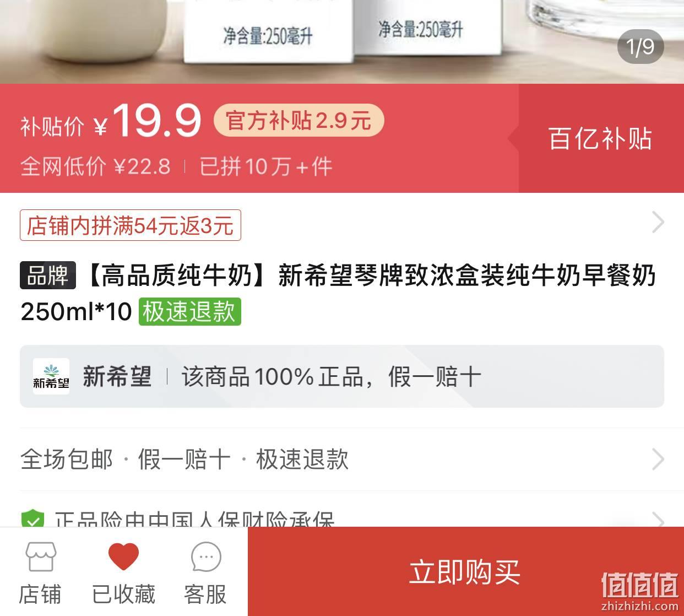Image resolution: width=684 pixels, height=616 pixels.
Task: Tap the 立即购买 buy now button
Action: [x=465, y=571]
